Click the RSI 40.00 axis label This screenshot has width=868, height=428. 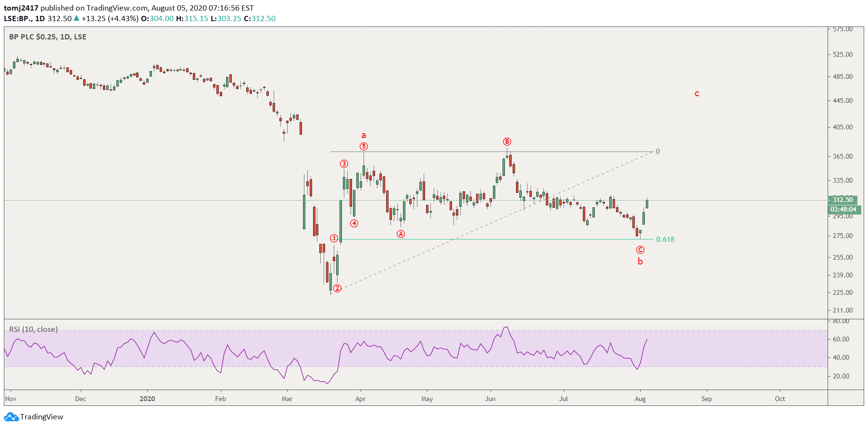click(x=841, y=358)
